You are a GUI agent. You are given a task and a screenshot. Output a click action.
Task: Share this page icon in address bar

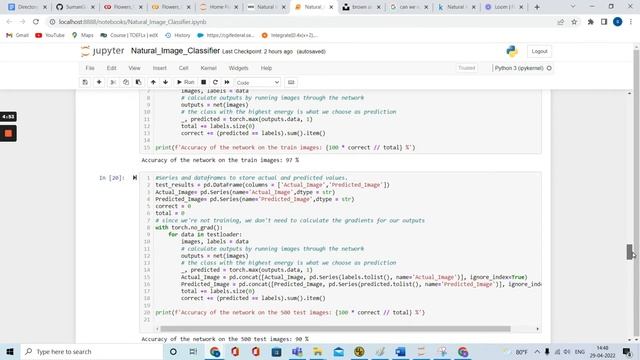[560, 22]
